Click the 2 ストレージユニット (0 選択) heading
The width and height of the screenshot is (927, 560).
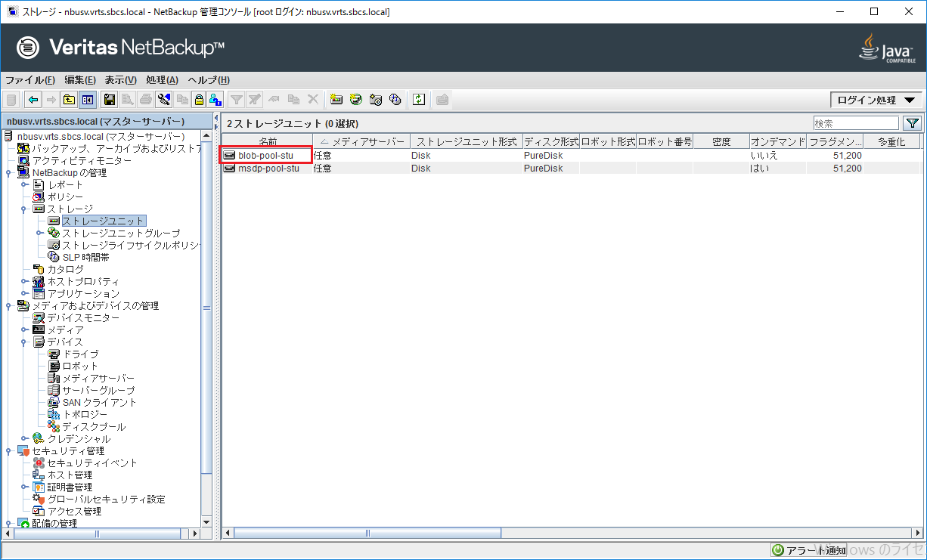293,123
